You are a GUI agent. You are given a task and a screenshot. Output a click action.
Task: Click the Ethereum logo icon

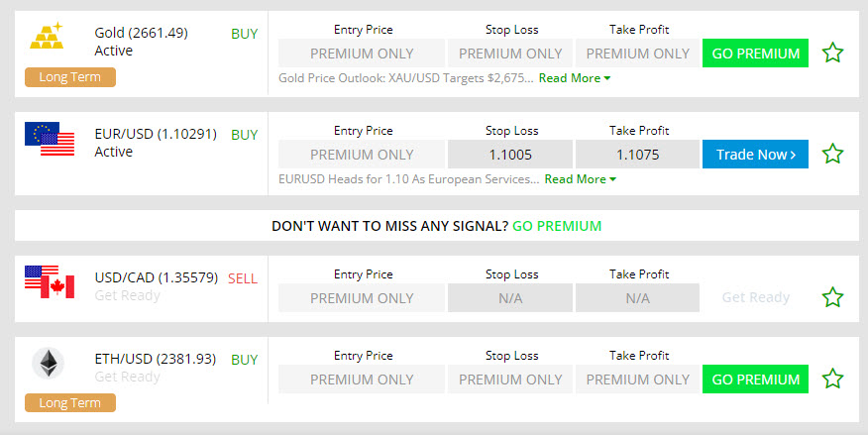(x=48, y=364)
